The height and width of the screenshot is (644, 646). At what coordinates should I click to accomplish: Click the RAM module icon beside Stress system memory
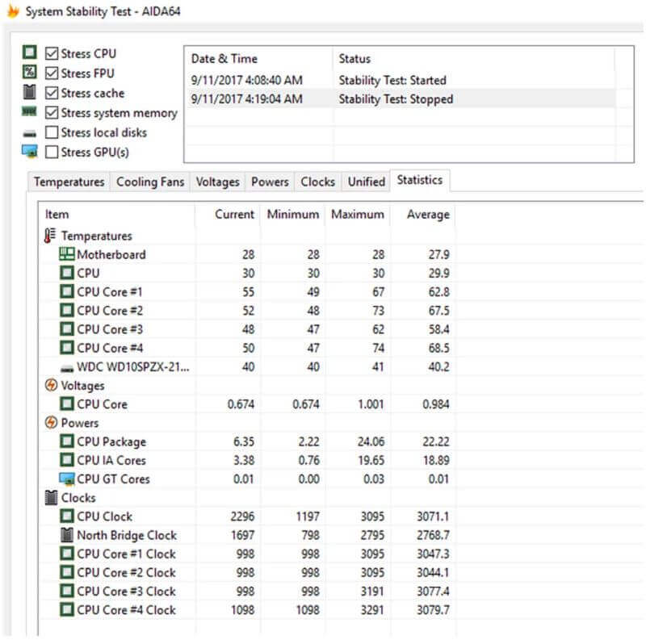click(29, 111)
